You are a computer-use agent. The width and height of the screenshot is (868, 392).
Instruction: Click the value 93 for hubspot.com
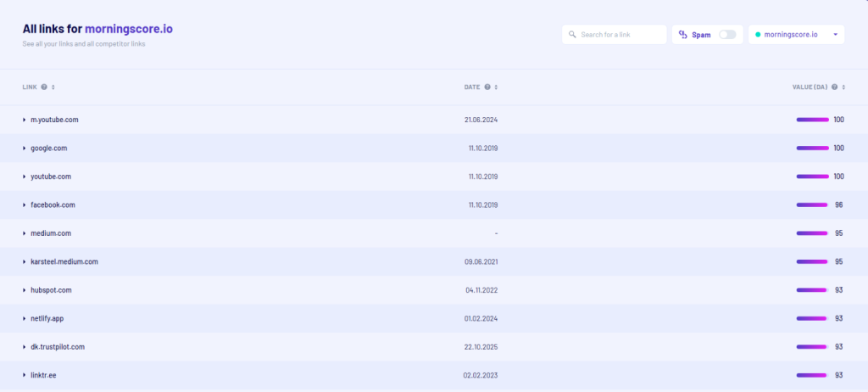click(x=838, y=290)
